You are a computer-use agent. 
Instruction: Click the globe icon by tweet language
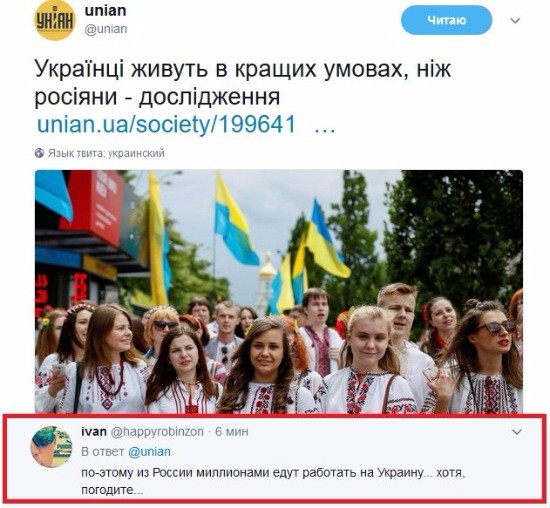(39, 153)
